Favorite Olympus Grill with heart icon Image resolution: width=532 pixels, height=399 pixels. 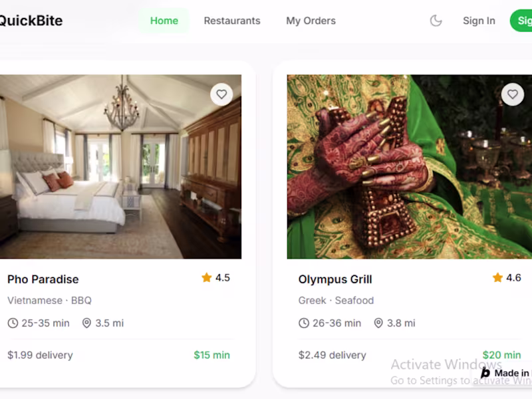click(512, 94)
